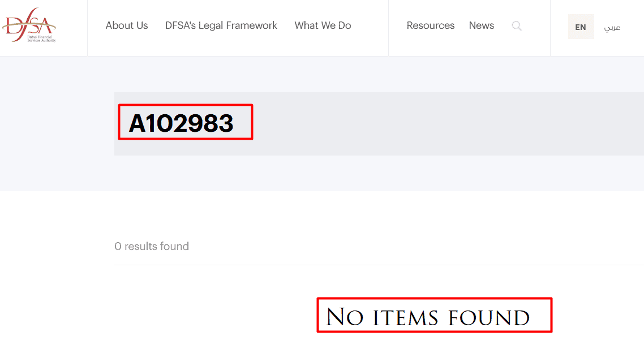Image resolution: width=644 pixels, height=345 pixels.
Task: Place cursor at end of A102983 query
Action: click(x=234, y=123)
